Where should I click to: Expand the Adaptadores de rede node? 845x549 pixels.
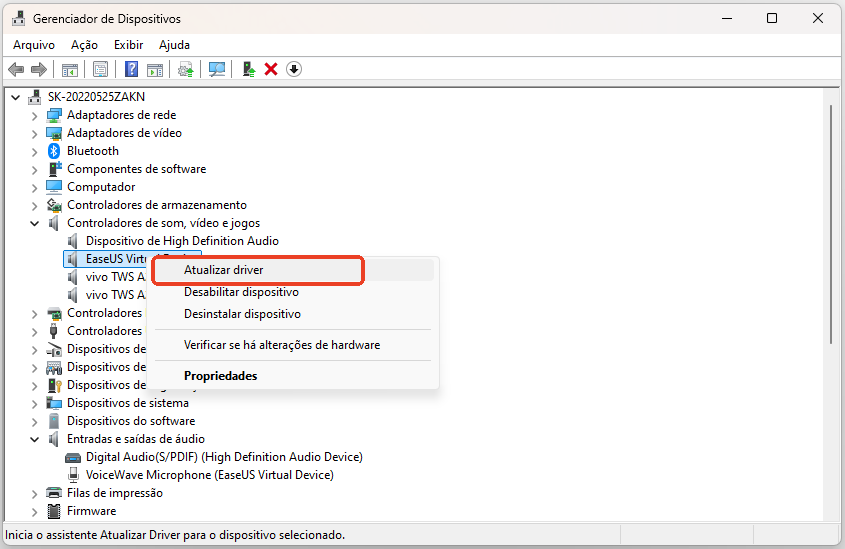pyautogui.click(x=35, y=115)
